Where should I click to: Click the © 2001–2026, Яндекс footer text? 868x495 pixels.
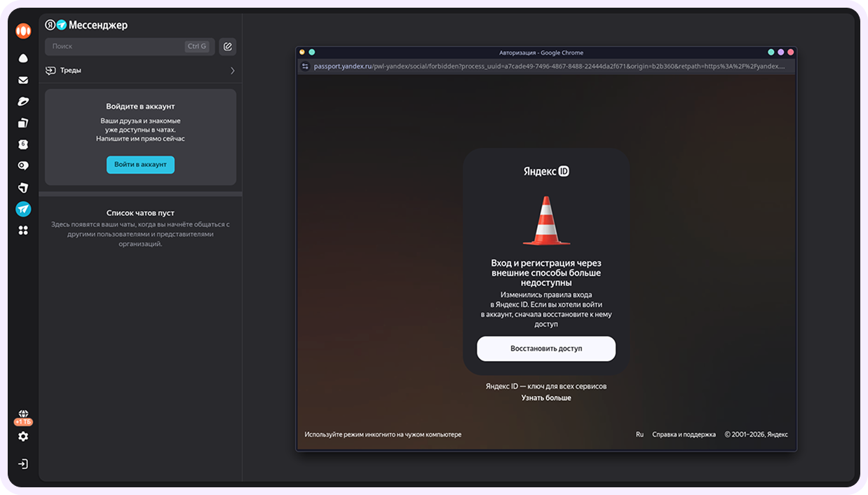pos(757,435)
